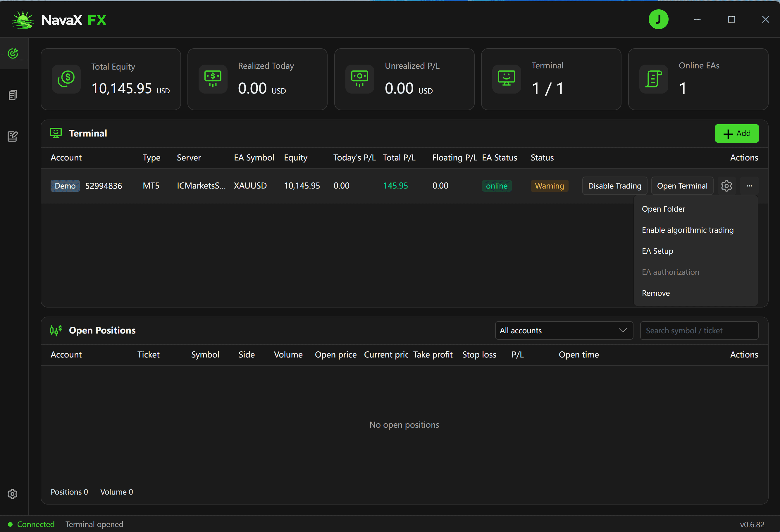Click Today's P/L column header
Image resolution: width=780 pixels, height=532 pixels.
(354, 158)
